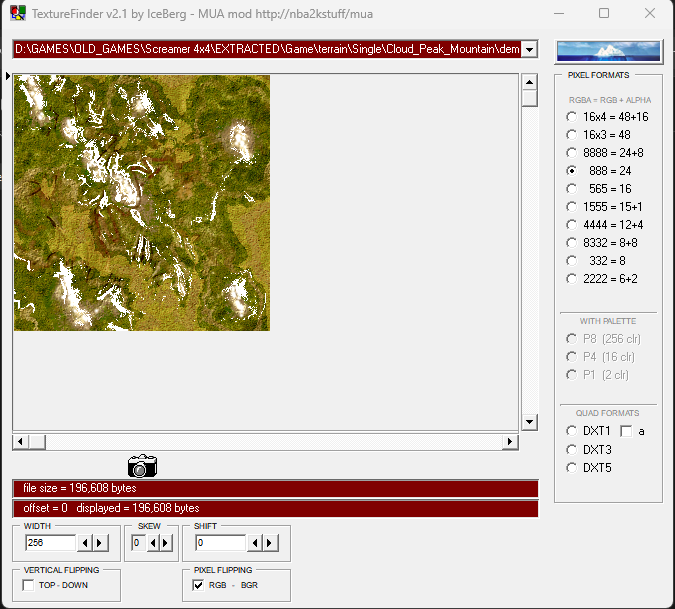Decrease width with the left arrow

pos(85,543)
